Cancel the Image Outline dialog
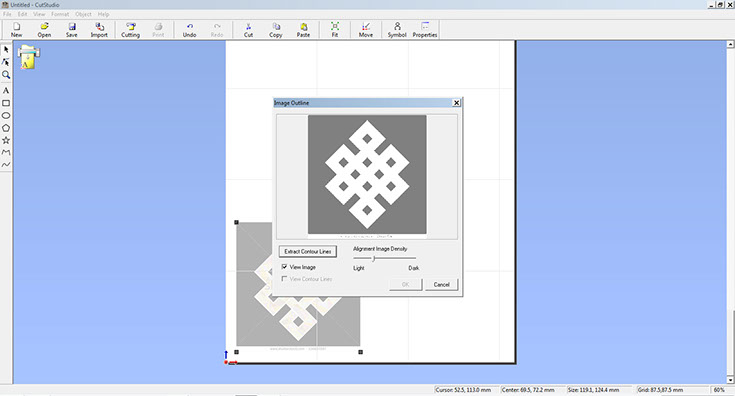This screenshot has height=396, width=735. [x=441, y=284]
